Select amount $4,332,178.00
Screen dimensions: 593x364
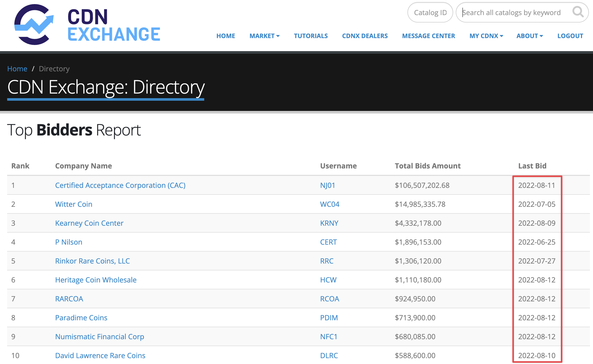coord(418,223)
